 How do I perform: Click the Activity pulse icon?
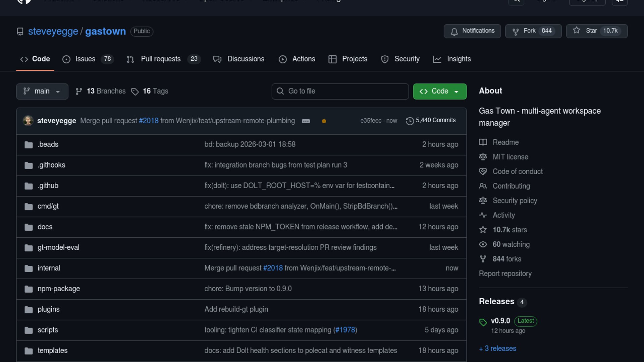pos(483,215)
